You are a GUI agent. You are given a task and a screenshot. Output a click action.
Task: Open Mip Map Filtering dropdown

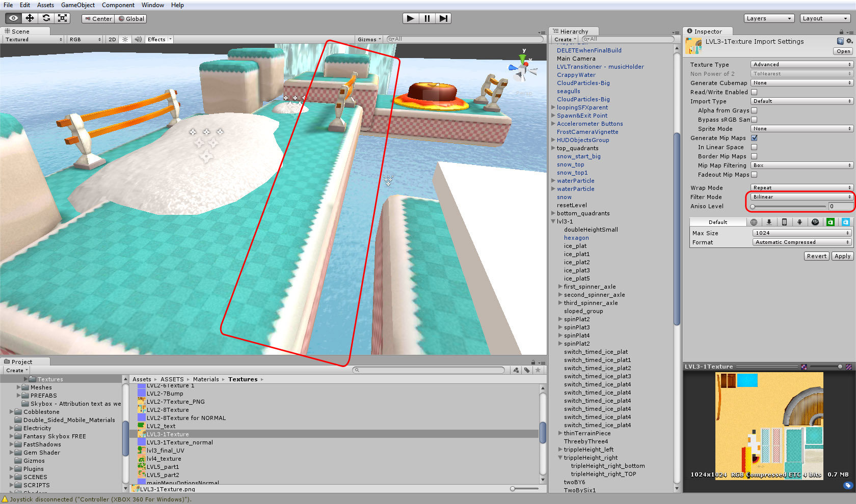(801, 165)
